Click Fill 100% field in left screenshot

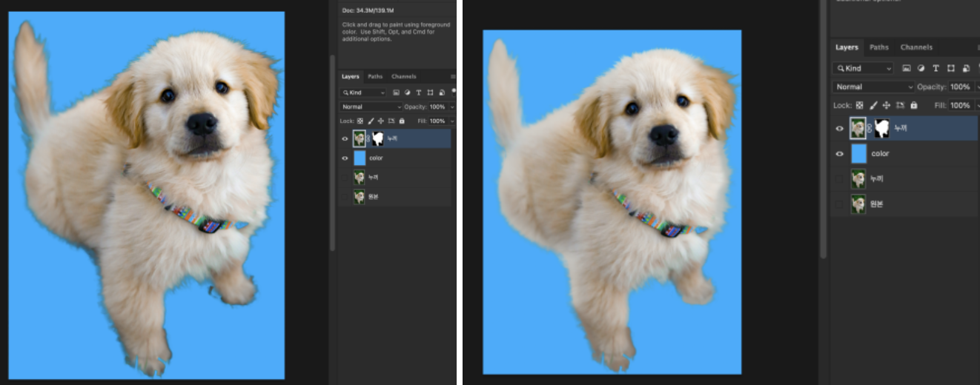(438, 121)
